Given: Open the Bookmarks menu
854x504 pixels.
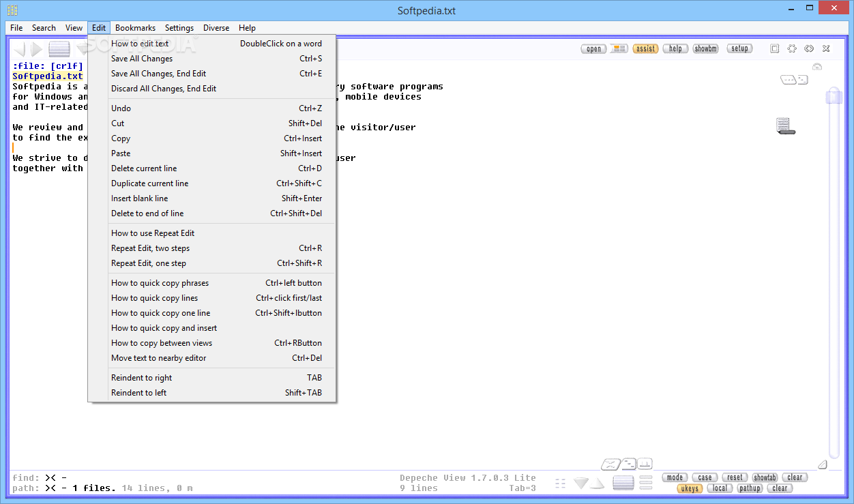Looking at the screenshot, I should pyautogui.click(x=135, y=28).
